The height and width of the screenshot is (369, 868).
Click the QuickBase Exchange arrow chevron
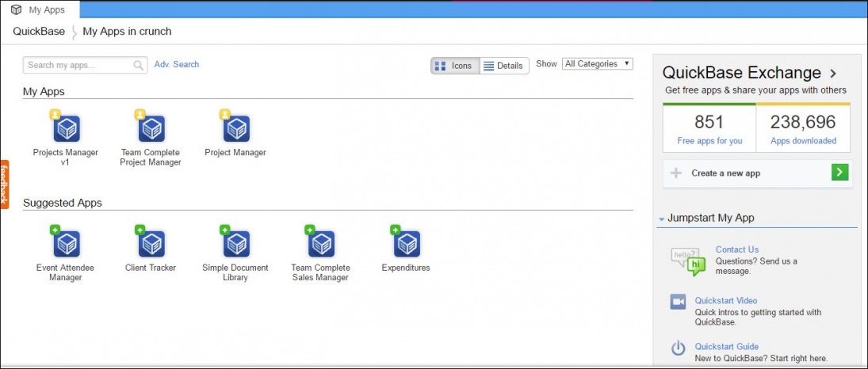[x=832, y=74]
